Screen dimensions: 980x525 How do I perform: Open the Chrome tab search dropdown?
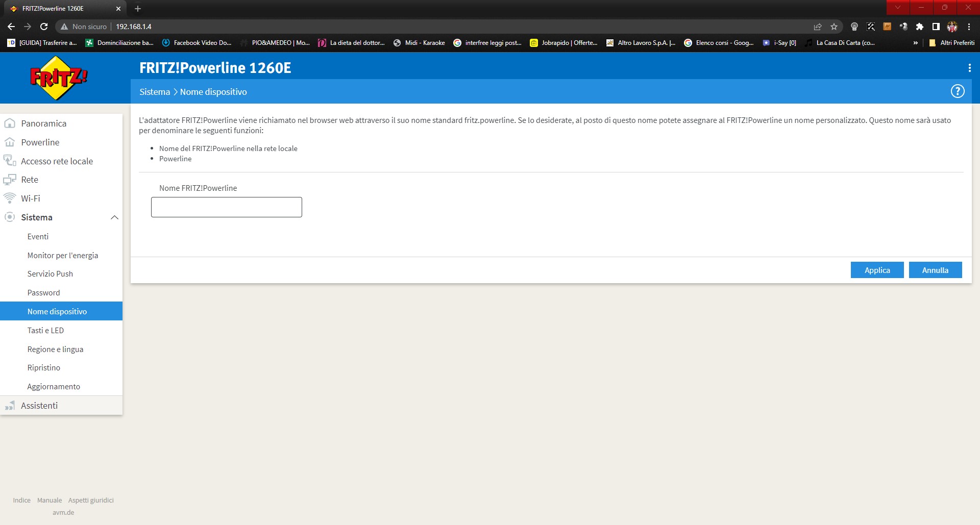[898, 7]
